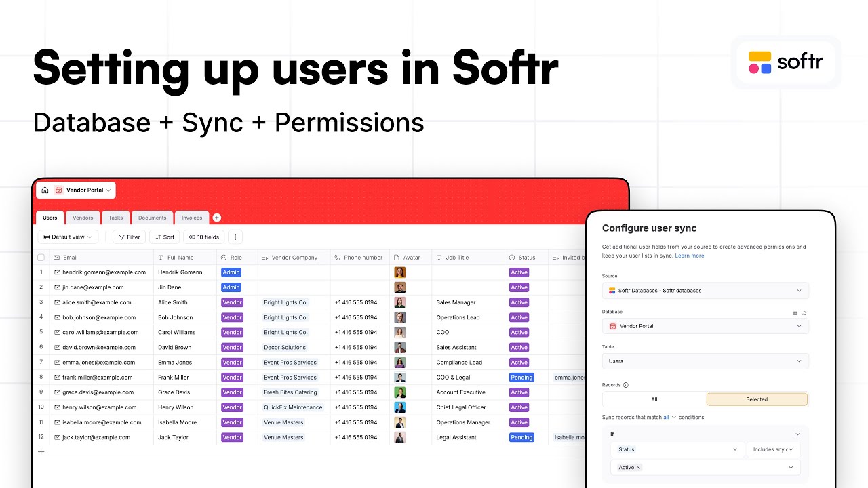Click the Pending status tag for Frank Miller
868x488 pixels.
pyautogui.click(x=521, y=378)
